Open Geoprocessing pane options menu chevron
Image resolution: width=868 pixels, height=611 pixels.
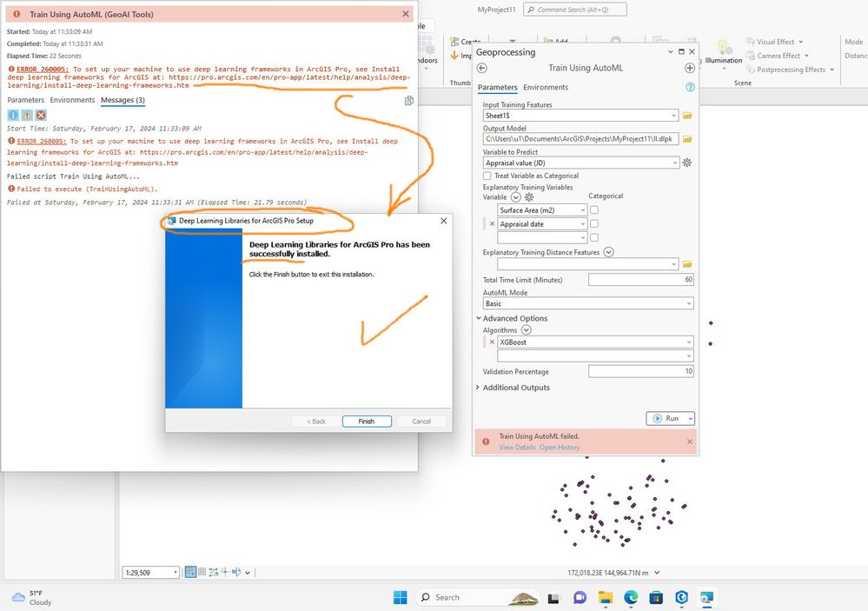pyautogui.click(x=671, y=51)
